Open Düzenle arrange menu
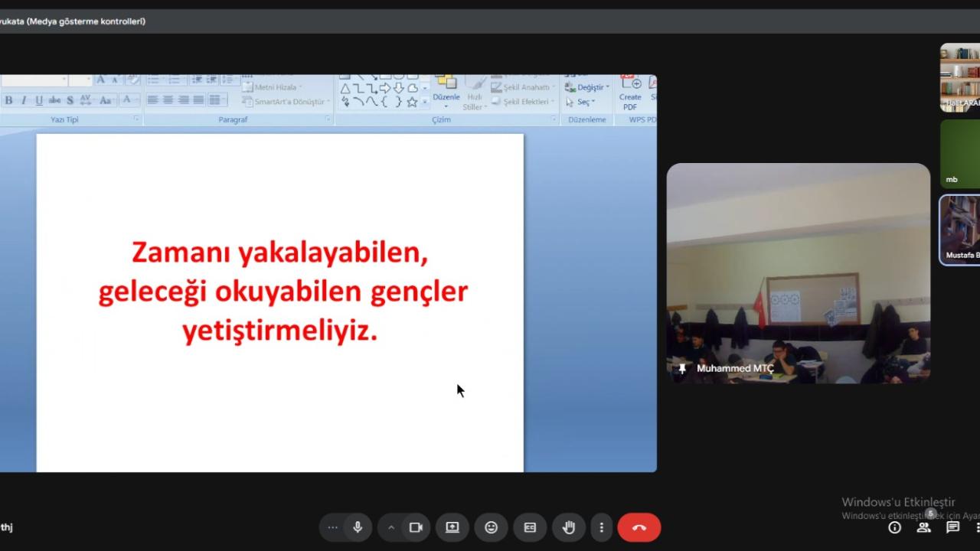The width and height of the screenshot is (980, 551). tap(446, 93)
